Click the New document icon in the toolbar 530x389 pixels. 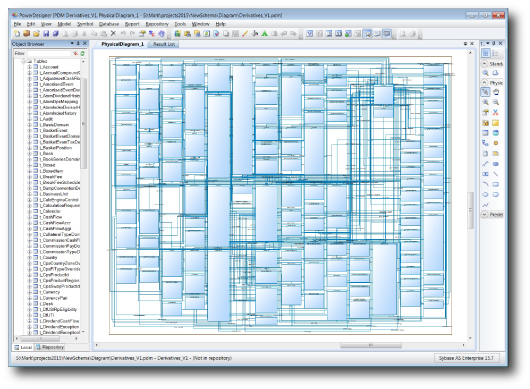(17, 33)
